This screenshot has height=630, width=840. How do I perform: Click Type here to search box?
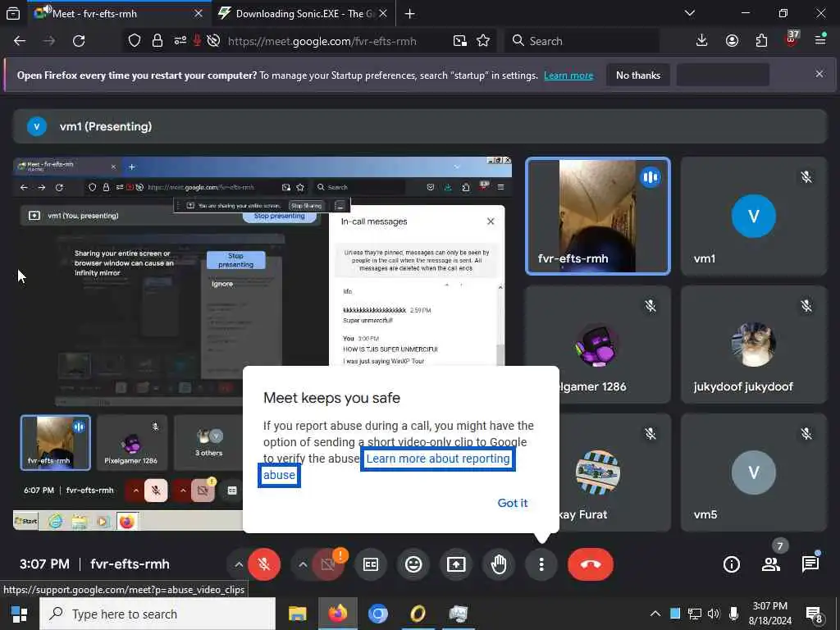click(157, 614)
